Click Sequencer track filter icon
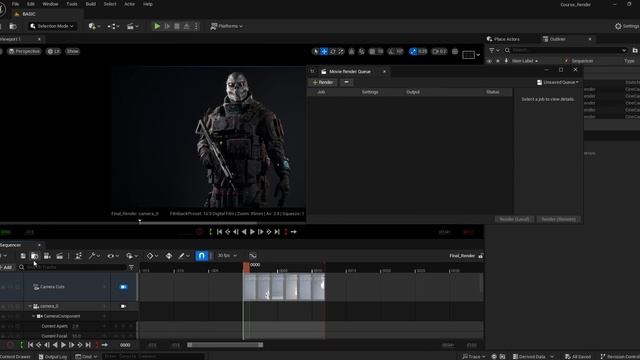Image resolution: width=640 pixels, height=360 pixels. coord(131,267)
